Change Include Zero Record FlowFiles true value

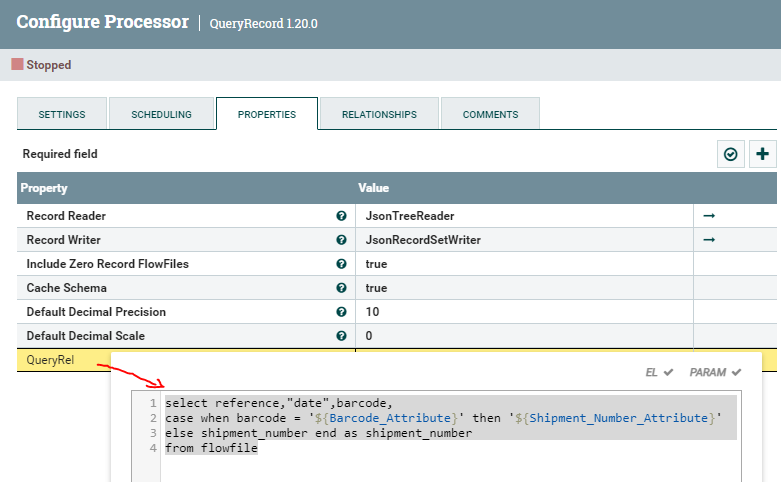[x=377, y=264]
